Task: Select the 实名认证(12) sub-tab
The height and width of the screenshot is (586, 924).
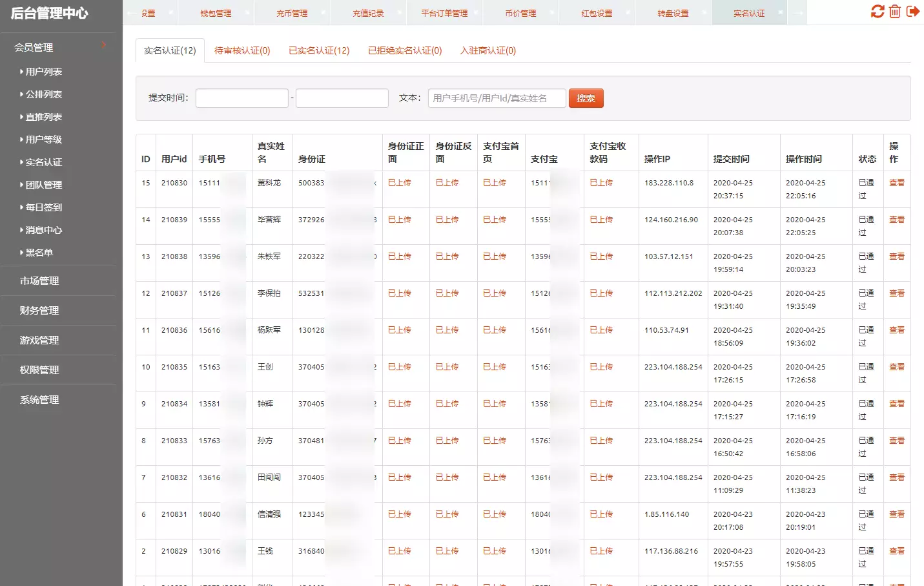Action: click(170, 50)
